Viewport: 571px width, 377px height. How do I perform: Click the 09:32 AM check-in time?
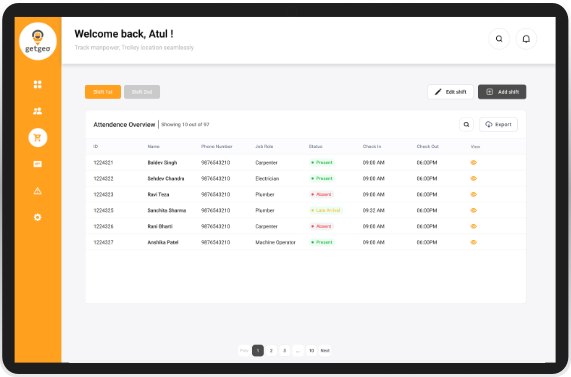[x=374, y=211]
